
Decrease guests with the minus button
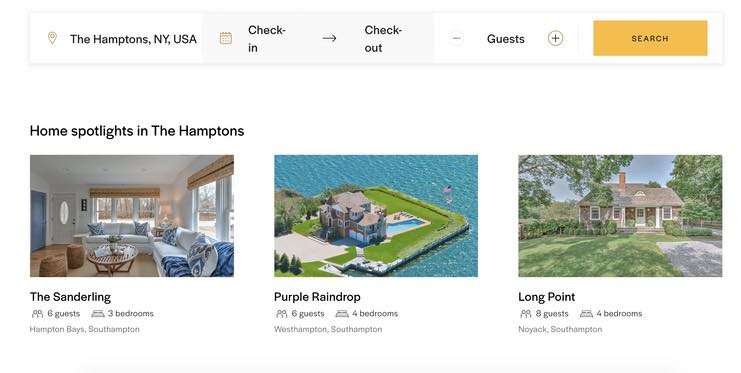pos(456,38)
